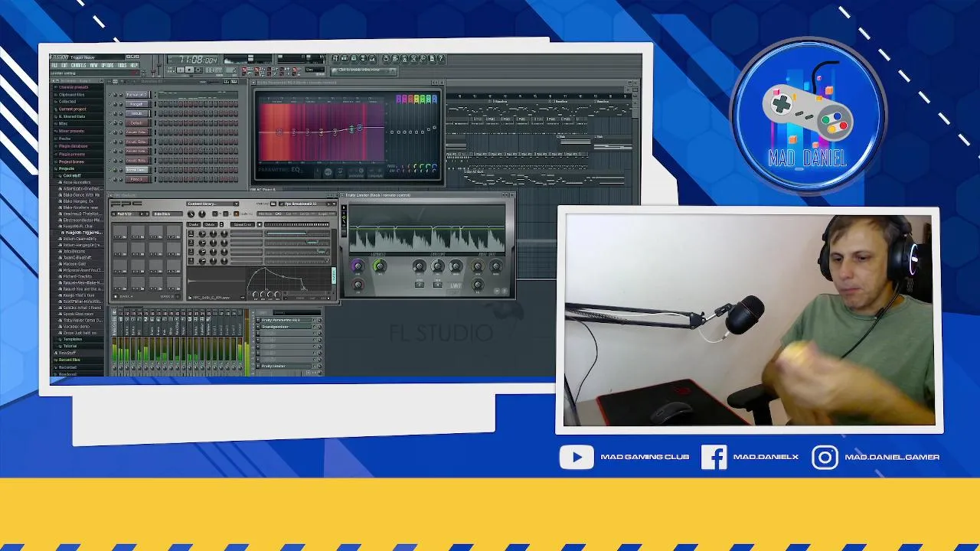Click the purple gain knob in Fruity Limiter
Screen dimensions: 980x551
[x=358, y=266]
